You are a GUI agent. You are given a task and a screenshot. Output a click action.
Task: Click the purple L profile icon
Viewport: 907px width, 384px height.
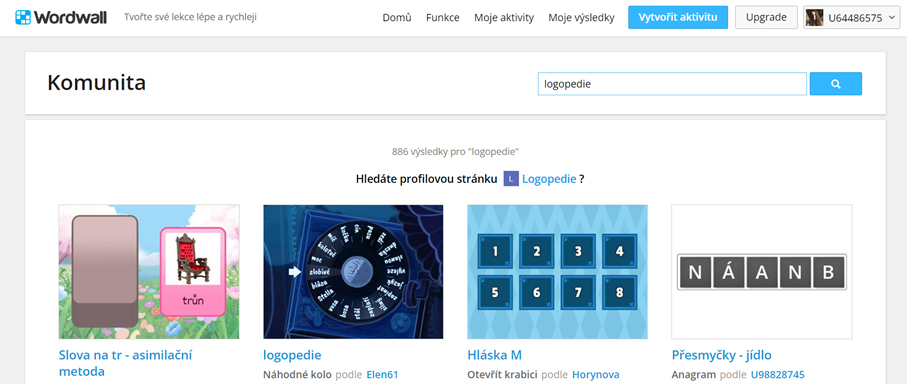click(510, 179)
